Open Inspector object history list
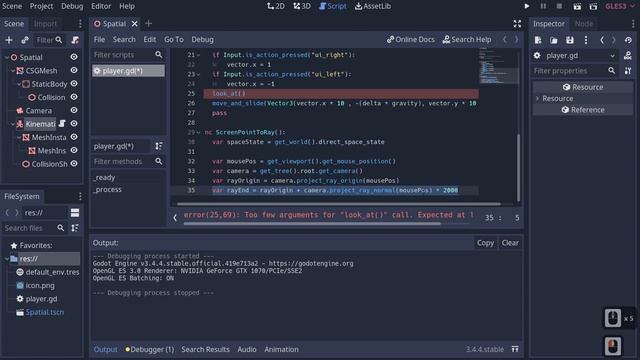Image resolution: width=640 pixels, height=360 pixels. (628, 40)
